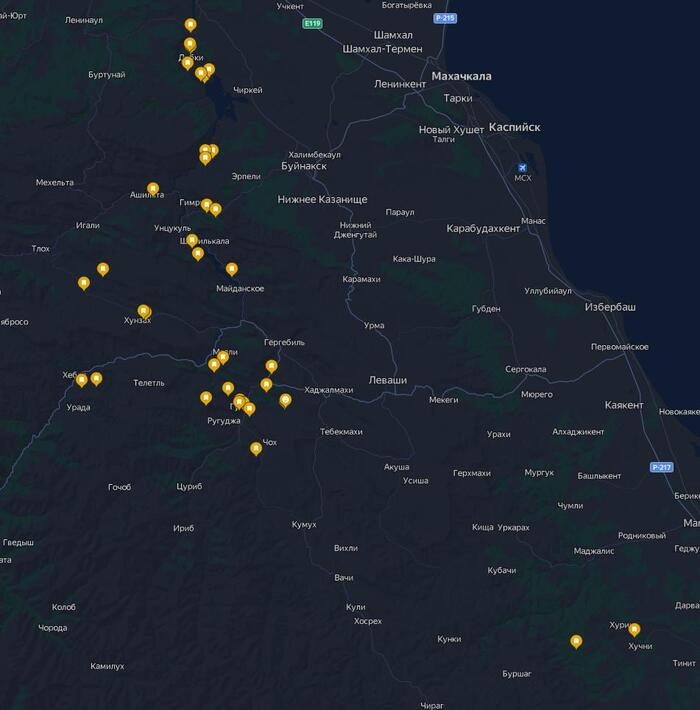Click the blue P-215 road shield
Image resolution: width=700 pixels, height=710 pixels.
pyautogui.click(x=445, y=18)
